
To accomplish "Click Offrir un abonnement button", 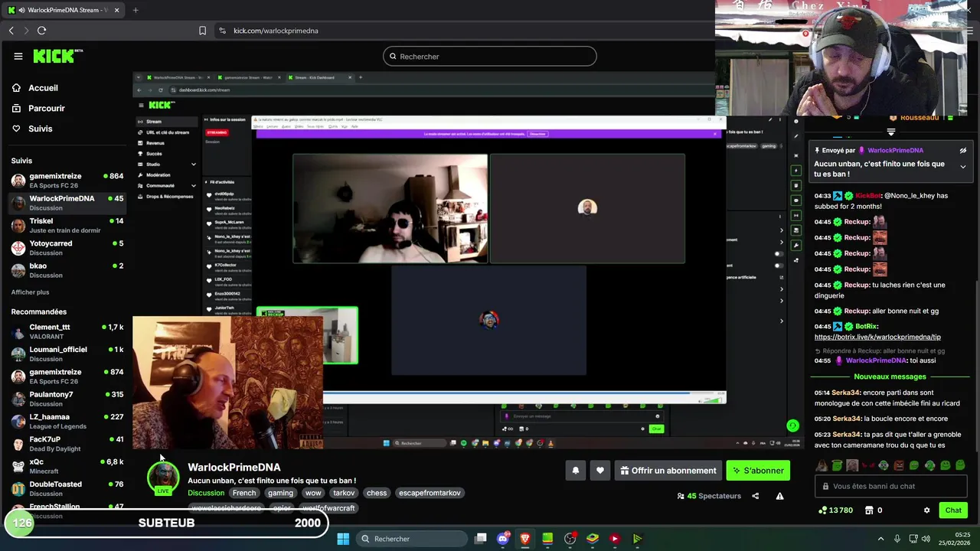I will coord(668,471).
